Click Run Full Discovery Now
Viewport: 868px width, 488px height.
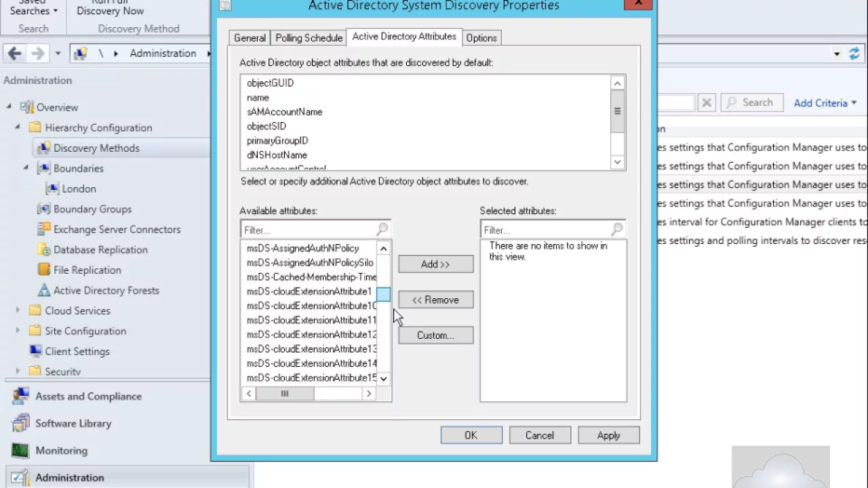click(110, 9)
